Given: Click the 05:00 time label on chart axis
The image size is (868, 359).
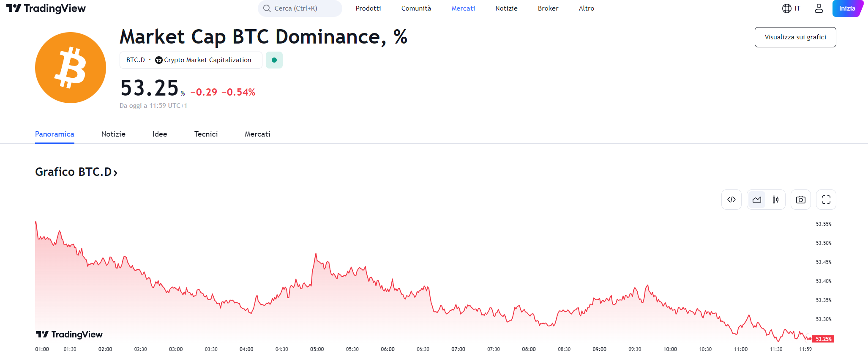Looking at the screenshot, I should click(317, 349).
